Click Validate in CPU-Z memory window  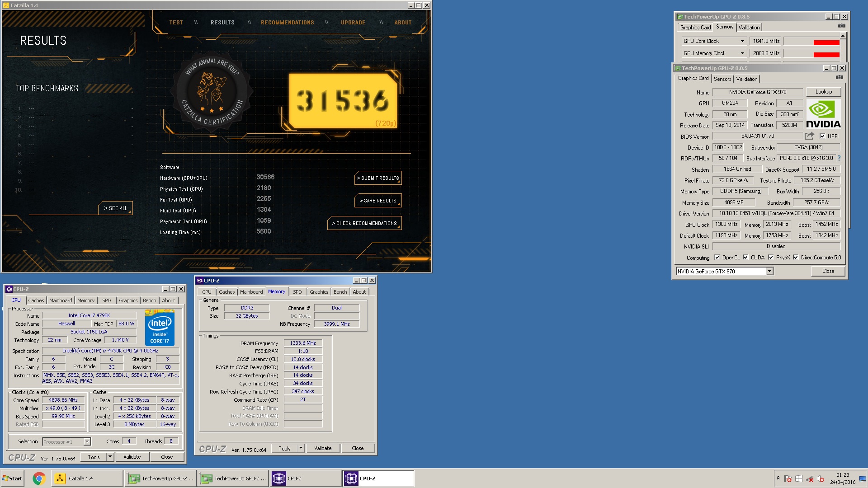click(323, 448)
